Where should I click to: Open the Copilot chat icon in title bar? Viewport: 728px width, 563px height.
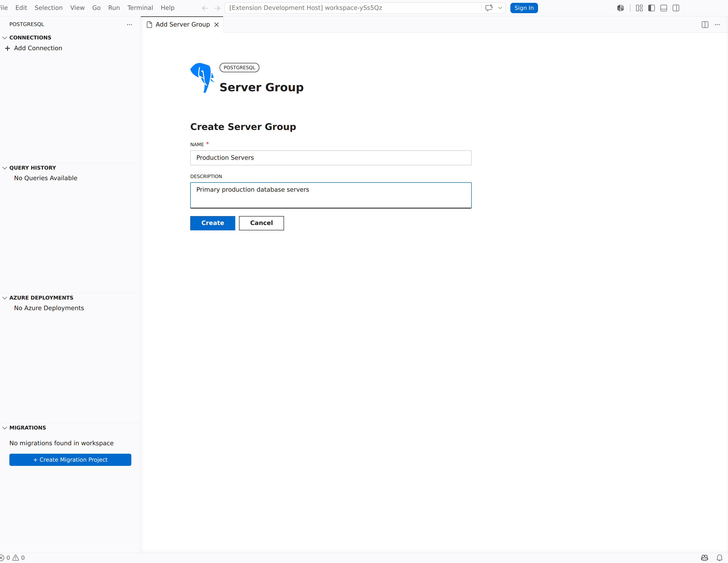(489, 8)
